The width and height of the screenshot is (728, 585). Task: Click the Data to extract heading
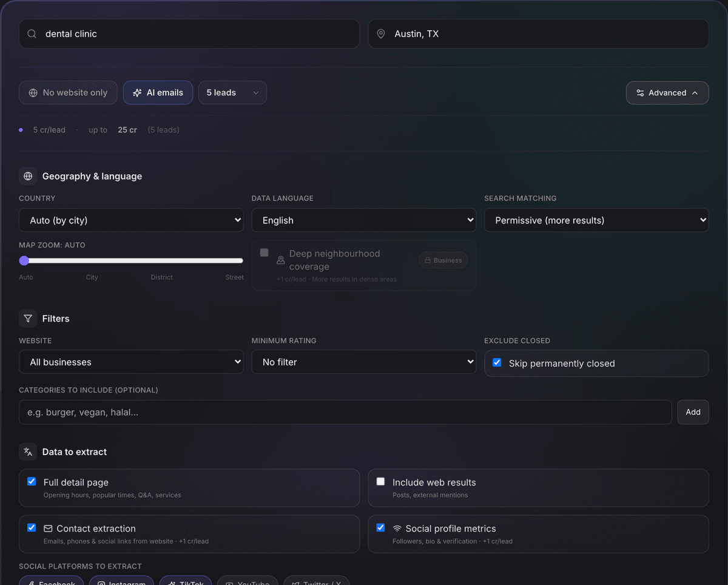tap(75, 452)
